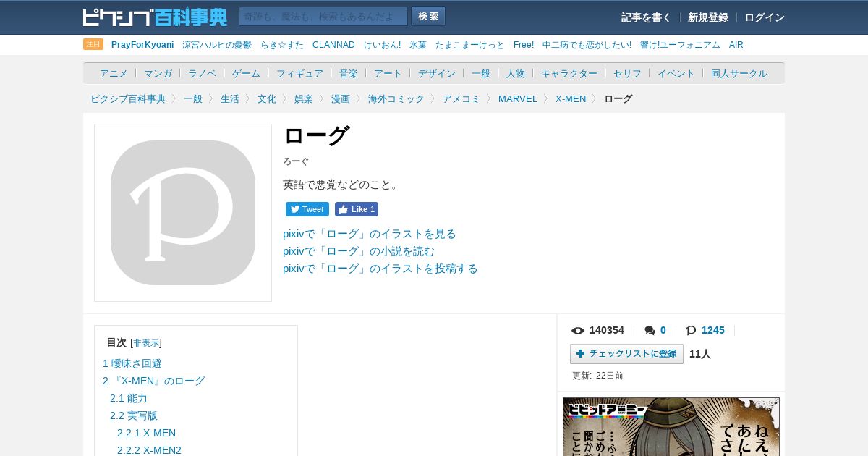
Task: Select the ラノベ category tab
Action: [x=202, y=73]
